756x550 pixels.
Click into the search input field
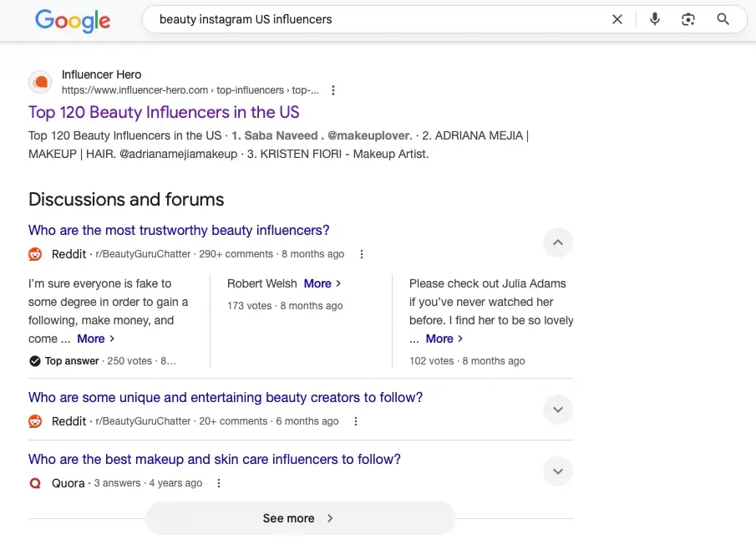pos(376,19)
